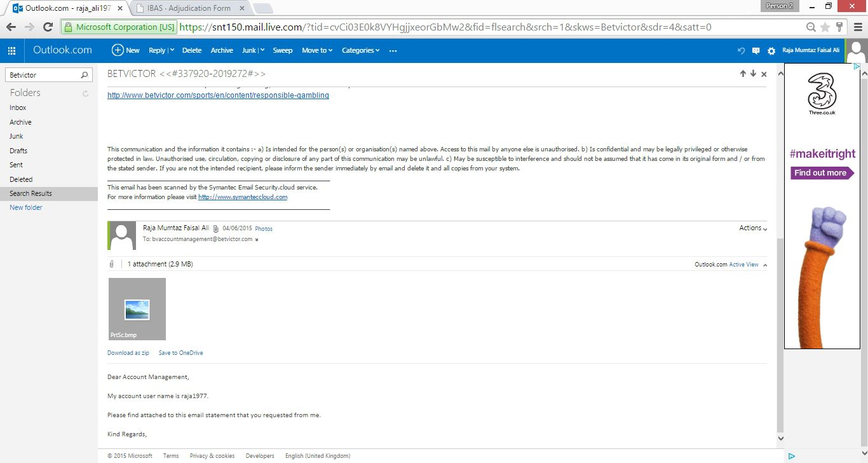Image resolution: width=868 pixels, height=463 pixels.
Task: Click the Outlook.com logo
Action: click(x=62, y=50)
